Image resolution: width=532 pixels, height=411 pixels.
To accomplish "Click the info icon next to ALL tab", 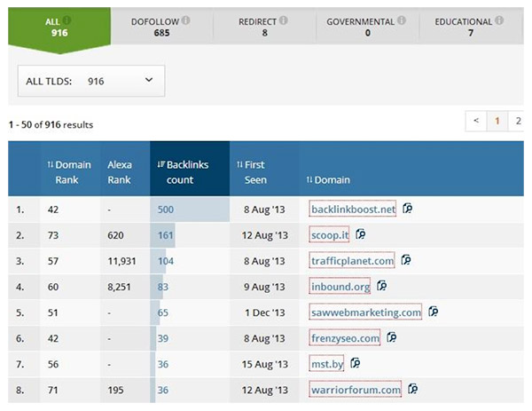I will [66, 20].
